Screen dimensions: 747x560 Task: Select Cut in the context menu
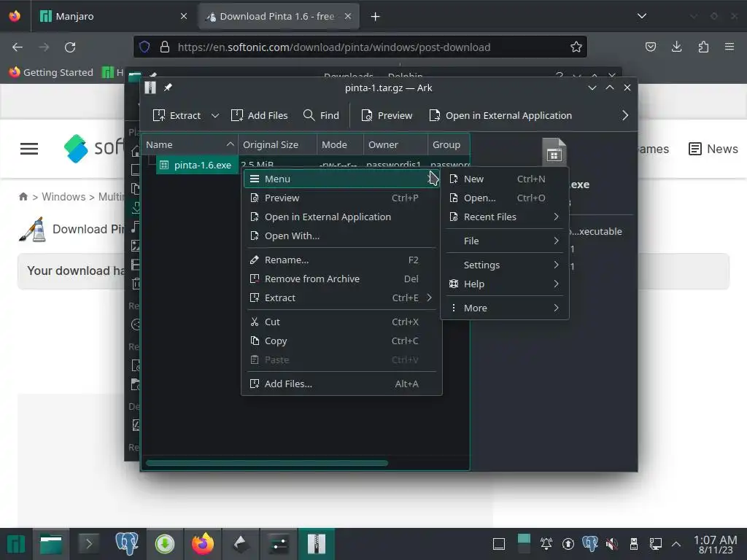point(341,322)
